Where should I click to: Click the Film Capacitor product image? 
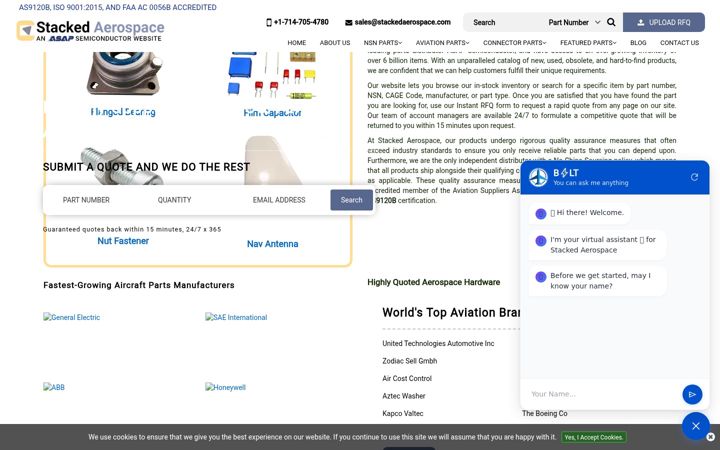(x=272, y=75)
